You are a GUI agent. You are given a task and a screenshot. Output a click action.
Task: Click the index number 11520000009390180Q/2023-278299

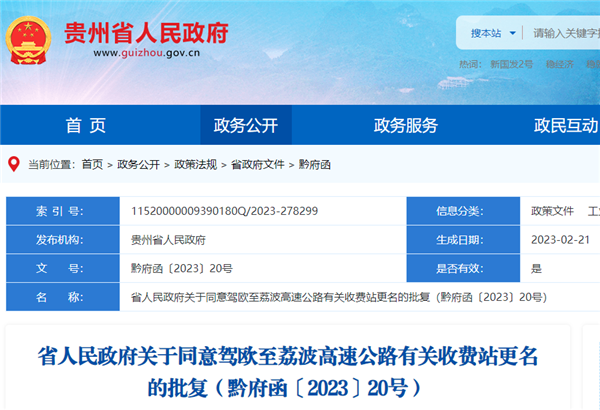tap(224, 212)
